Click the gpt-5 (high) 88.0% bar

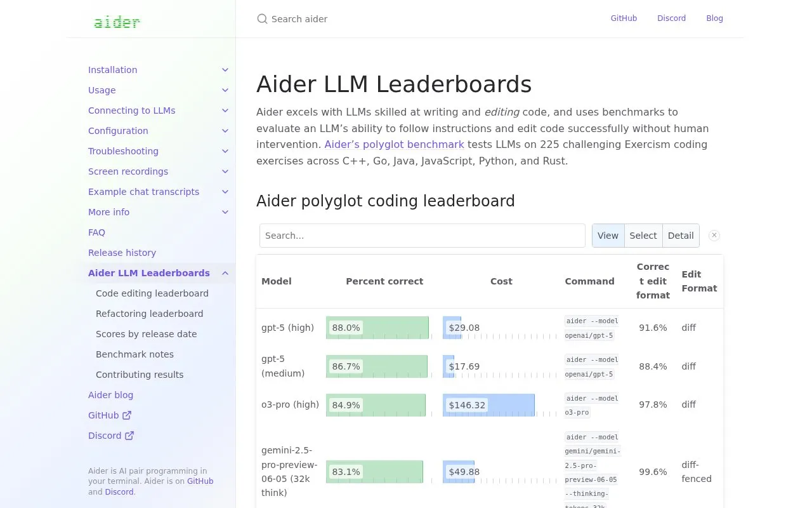[x=377, y=328]
